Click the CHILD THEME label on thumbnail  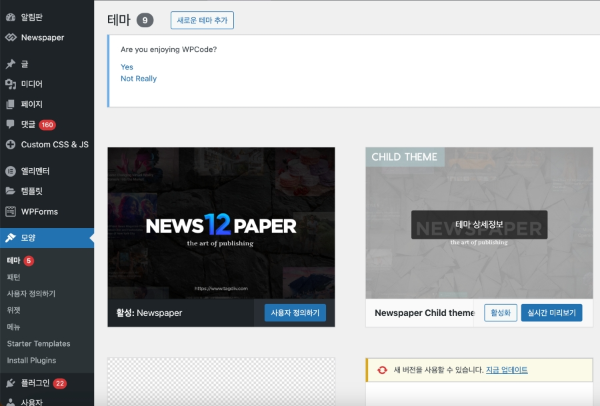click(x=404, y=157)
